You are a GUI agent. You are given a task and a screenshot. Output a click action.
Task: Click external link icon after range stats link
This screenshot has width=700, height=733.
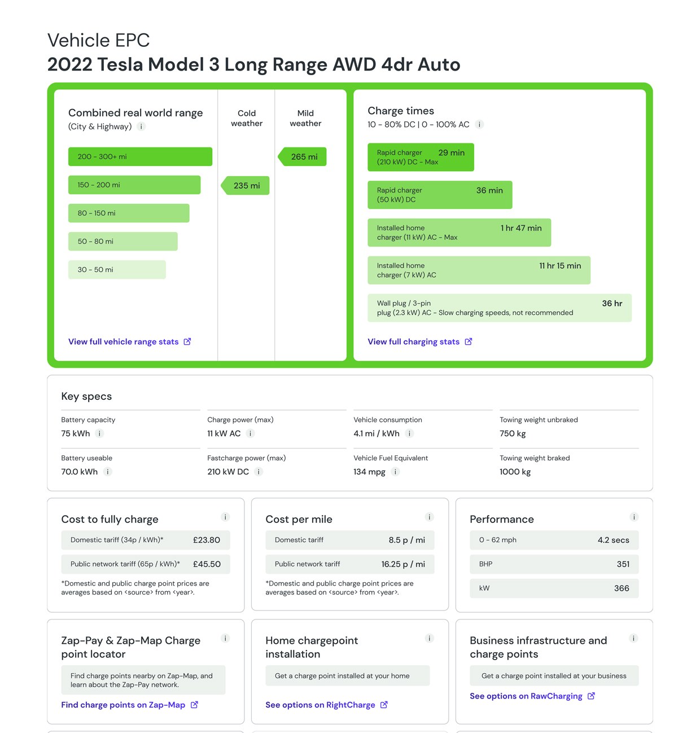(187, 341)
